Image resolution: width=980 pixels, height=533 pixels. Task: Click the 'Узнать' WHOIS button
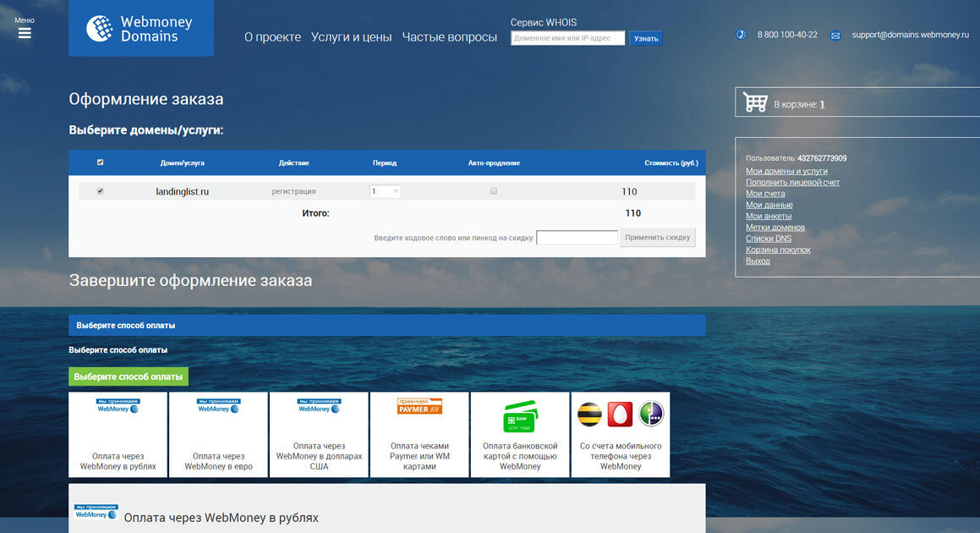pos(646,38)
